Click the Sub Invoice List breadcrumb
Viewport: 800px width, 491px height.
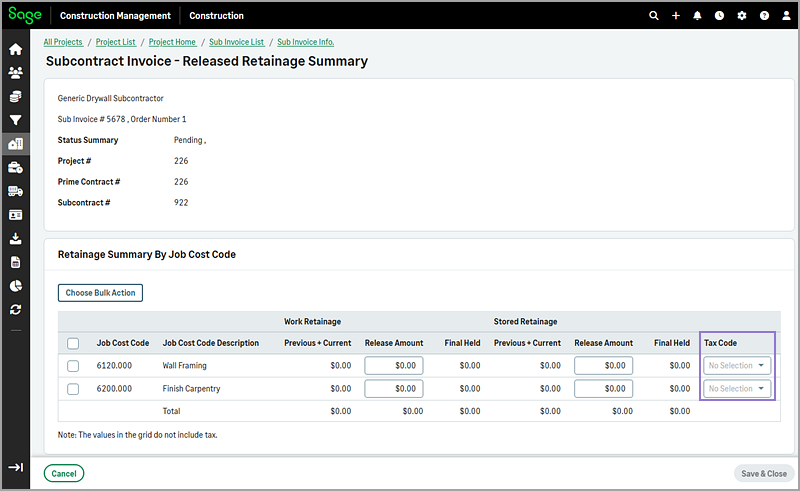[x=236, y=42]
